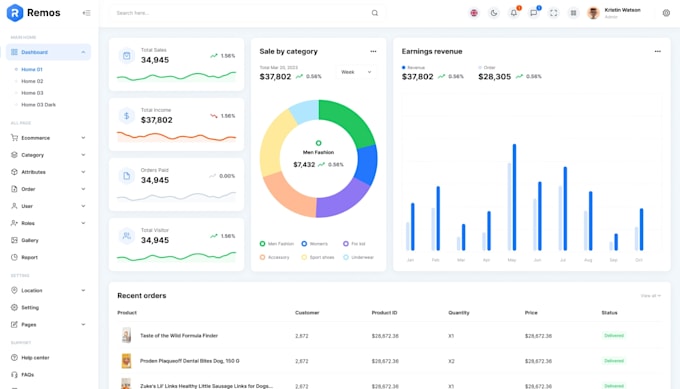The height and width of the screenshot is (389, 680).
Task: Toggle the Men Fashion legend item
Action: 277,244
